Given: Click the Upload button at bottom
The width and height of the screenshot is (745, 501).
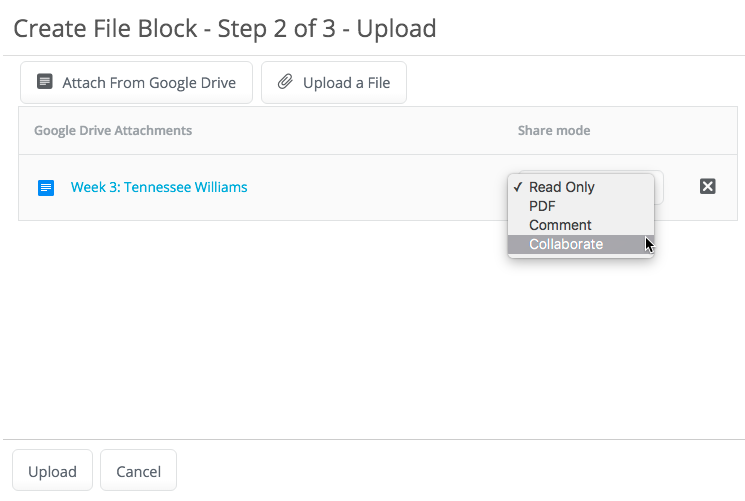Looking at the screenshot, I should click(x=52, y=471).
